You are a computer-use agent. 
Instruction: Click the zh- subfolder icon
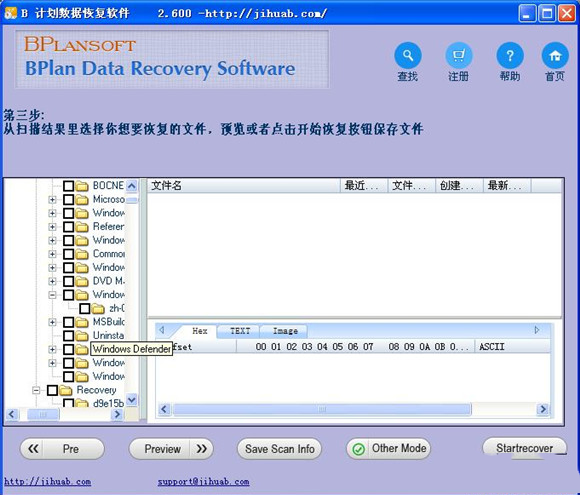click(x=98, y=308)
